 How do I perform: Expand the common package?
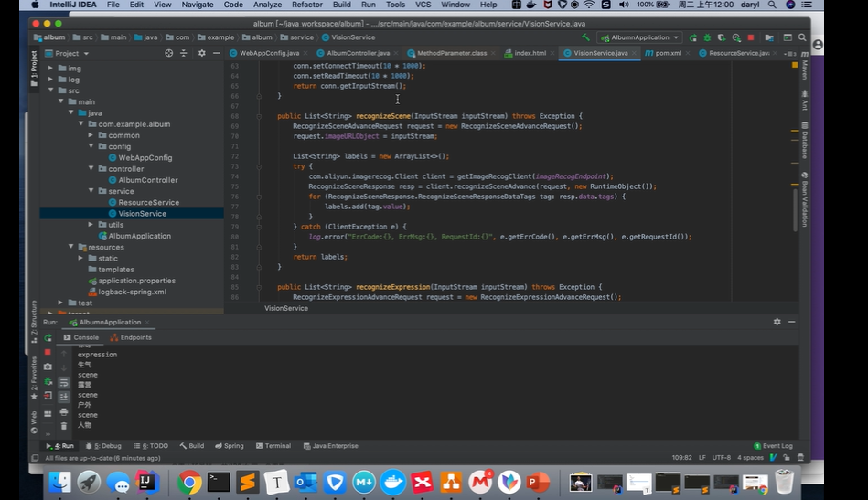click(91, 135)
